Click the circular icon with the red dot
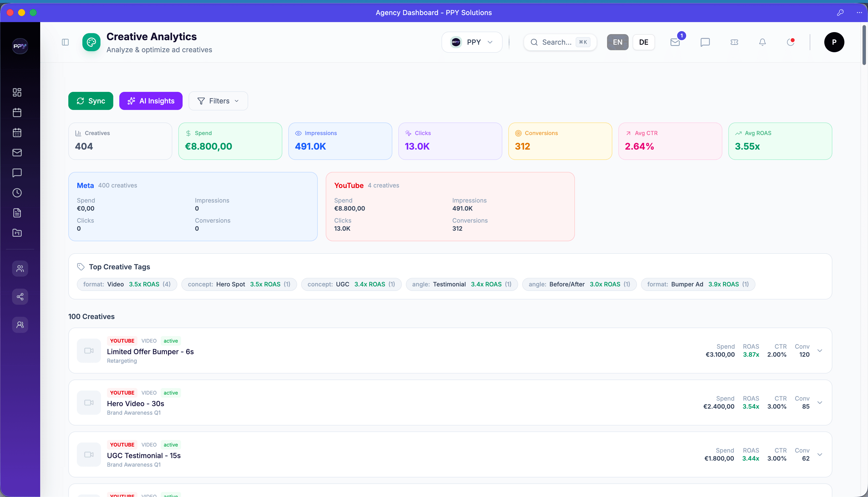 (790, 42)
